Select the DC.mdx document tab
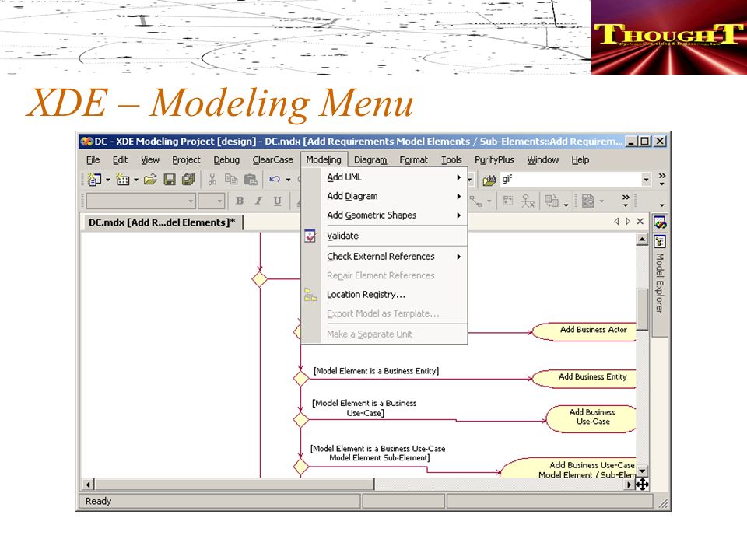This screenshot has height=560, width=747. pyautogui.click(x=162, y=222)
